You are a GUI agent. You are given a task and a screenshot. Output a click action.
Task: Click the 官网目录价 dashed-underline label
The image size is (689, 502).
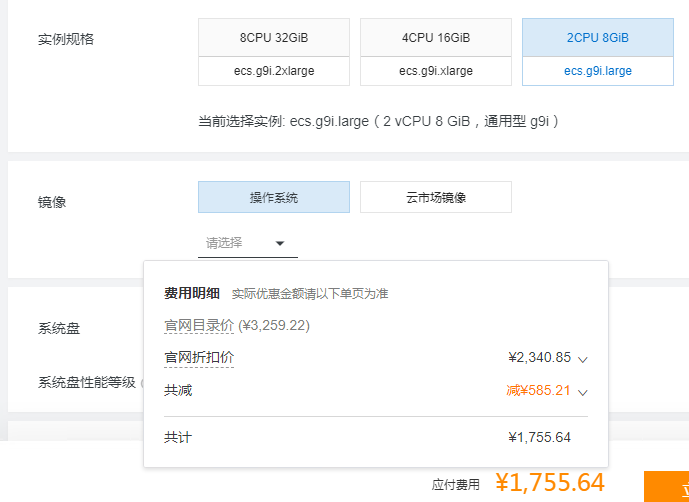[x=199, y=326]
